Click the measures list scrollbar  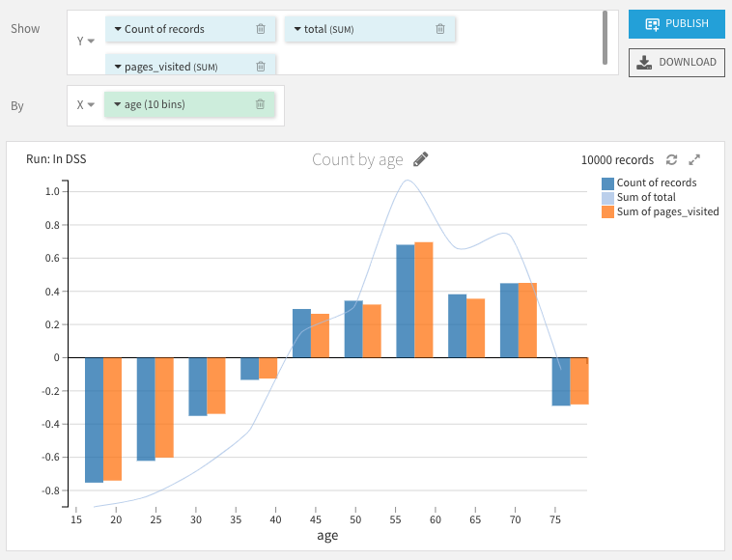click(605, 37)
